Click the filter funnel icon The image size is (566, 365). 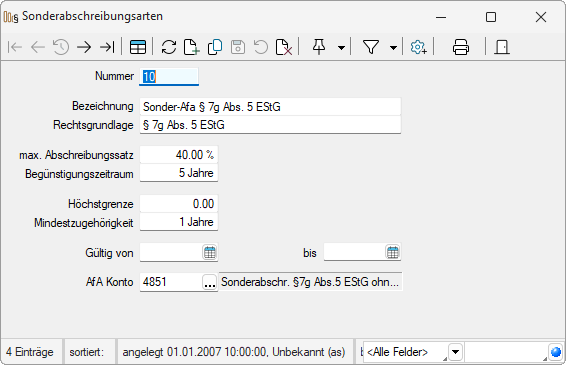[x=371, y=47]
